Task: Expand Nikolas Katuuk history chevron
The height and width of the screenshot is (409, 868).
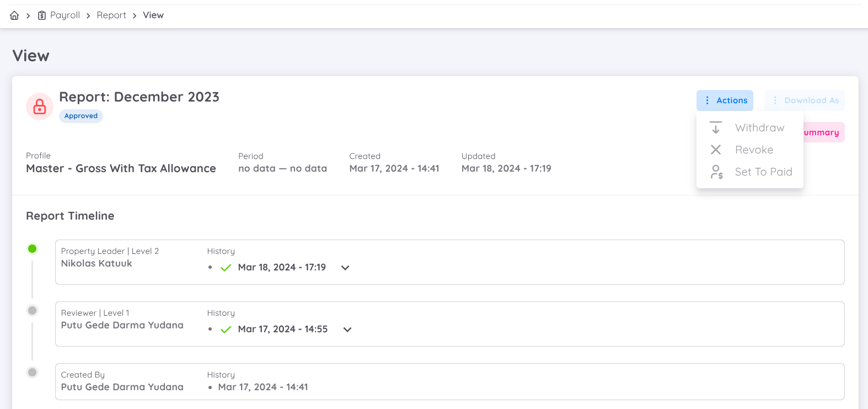Action: click(345, 268)
